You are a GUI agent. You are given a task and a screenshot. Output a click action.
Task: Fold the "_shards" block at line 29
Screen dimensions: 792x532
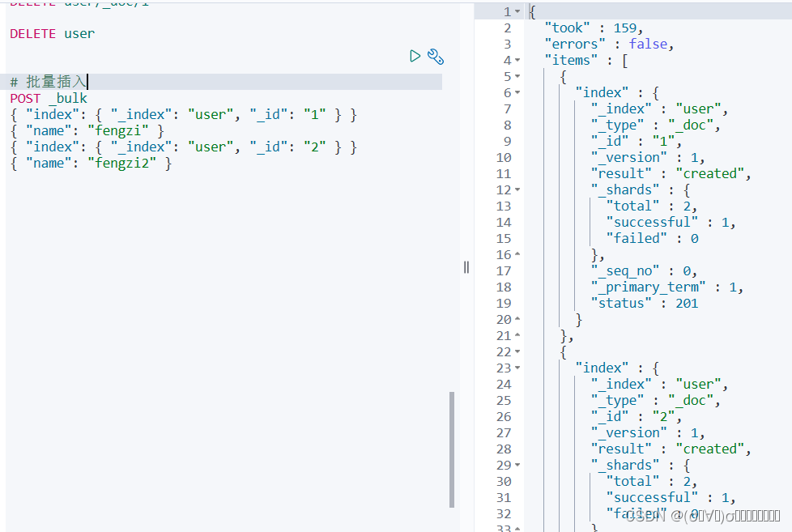[x=517, y=465]
